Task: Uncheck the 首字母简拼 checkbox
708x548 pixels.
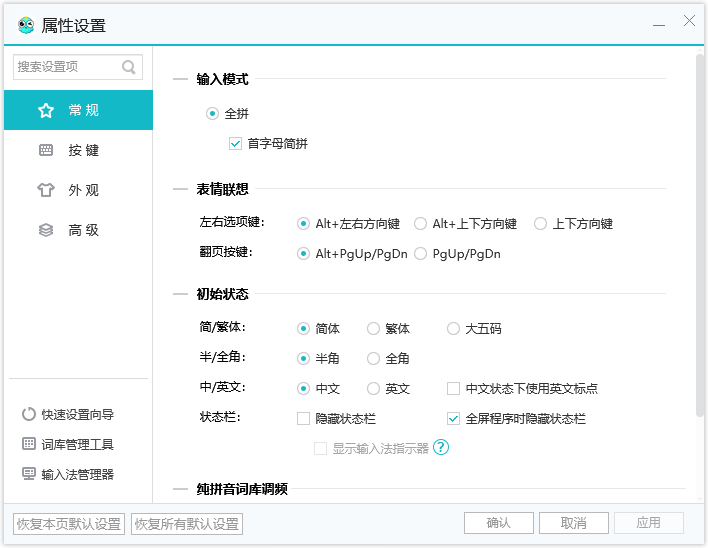Action: pyautogui.click(x=236, y=144)
